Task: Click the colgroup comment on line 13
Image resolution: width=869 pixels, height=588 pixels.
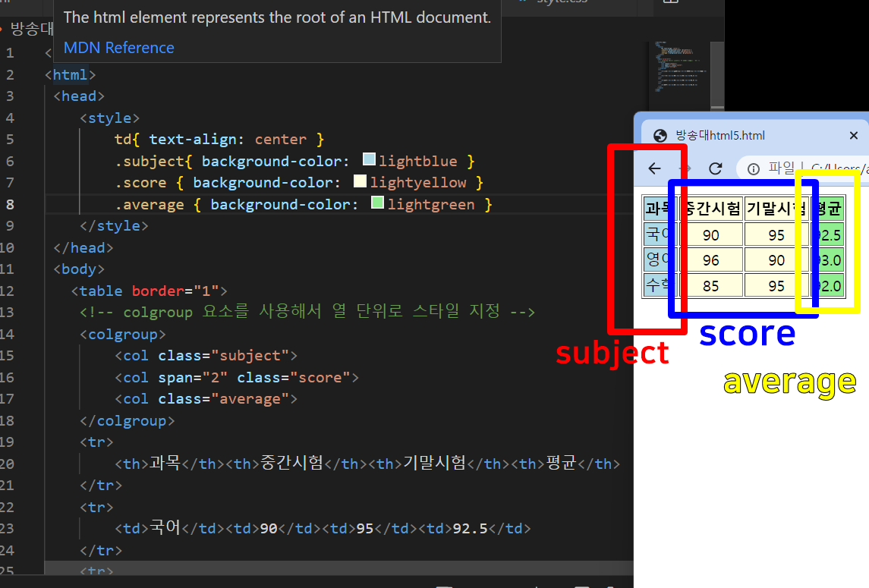Action: point(307,312)
